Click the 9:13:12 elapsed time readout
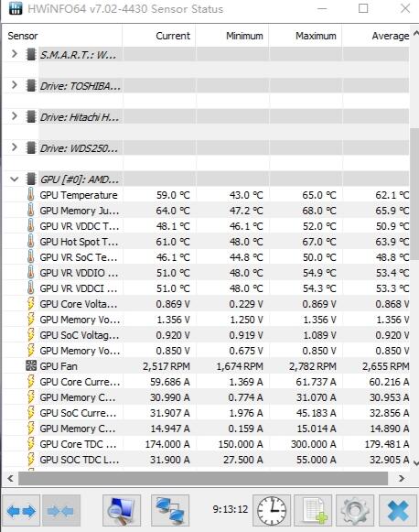The height and width of the screenshot is (532, 419). tap(231, 509)
